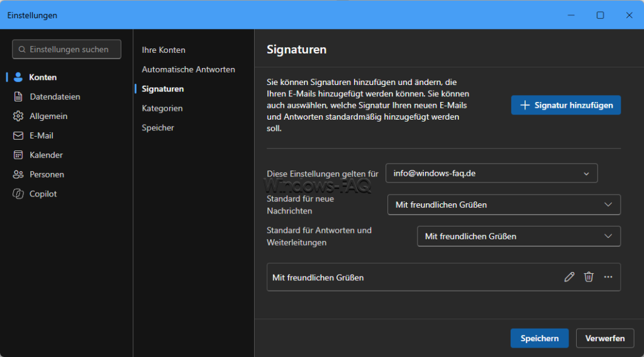The image size is (644, 357).
Task: Save changes with Speichern
Action: [540, 339]
